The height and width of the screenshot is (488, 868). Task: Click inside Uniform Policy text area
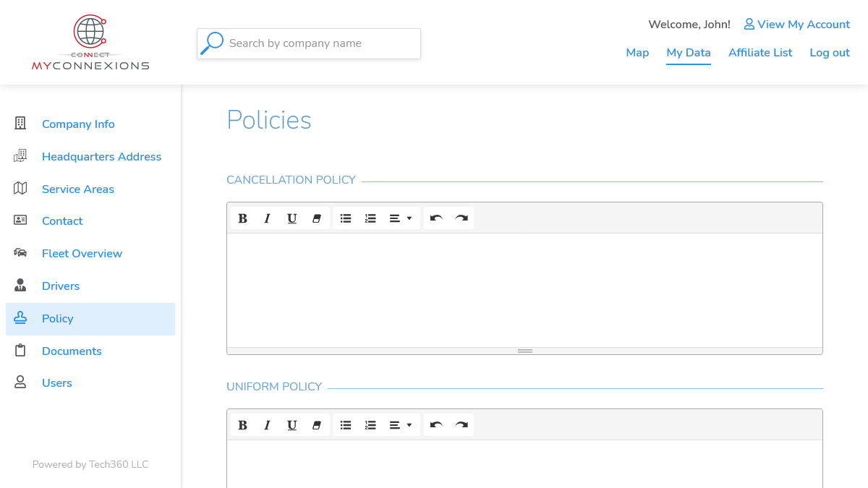[524, 464]
